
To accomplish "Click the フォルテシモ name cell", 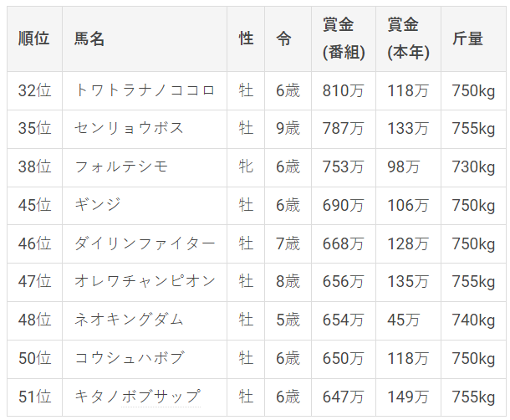I will coord(121,166).
